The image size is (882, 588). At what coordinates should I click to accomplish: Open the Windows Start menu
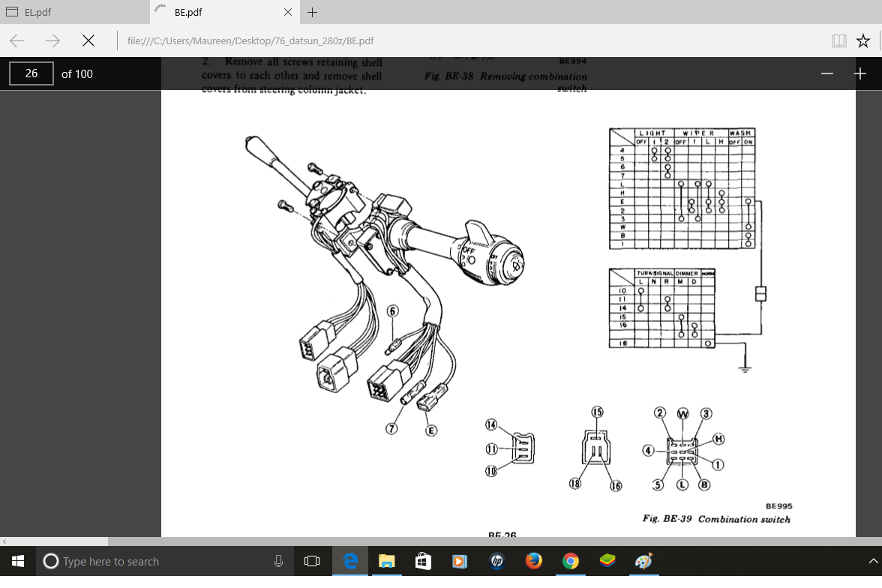pyautogui.click(x=18, y=561)
